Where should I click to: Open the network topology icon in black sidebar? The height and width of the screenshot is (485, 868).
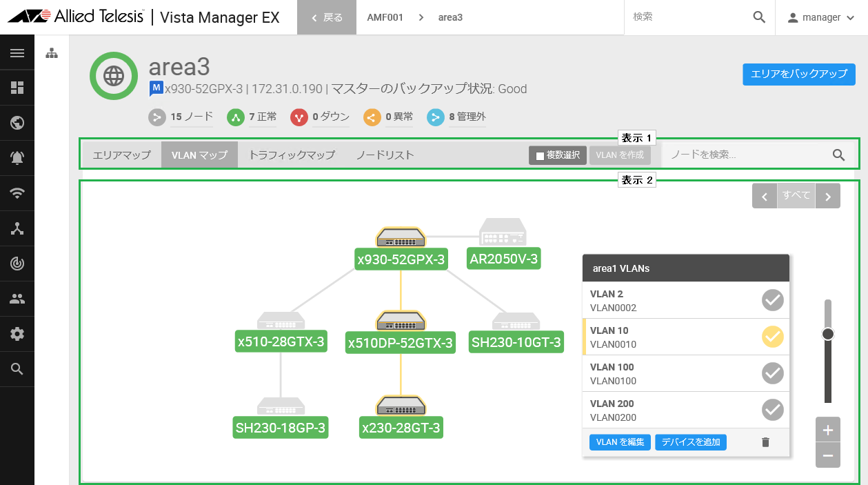(x=17, y=229)
